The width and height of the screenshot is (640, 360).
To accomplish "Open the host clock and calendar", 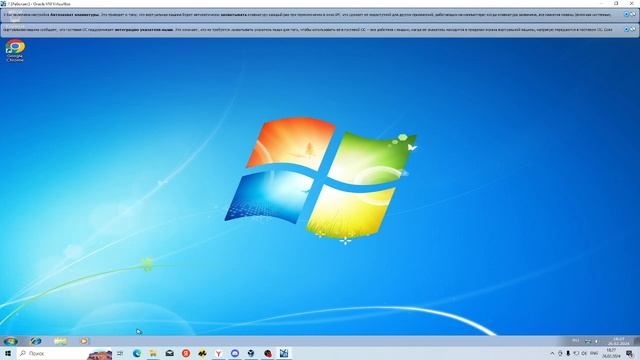I will [x=611, y=353].
